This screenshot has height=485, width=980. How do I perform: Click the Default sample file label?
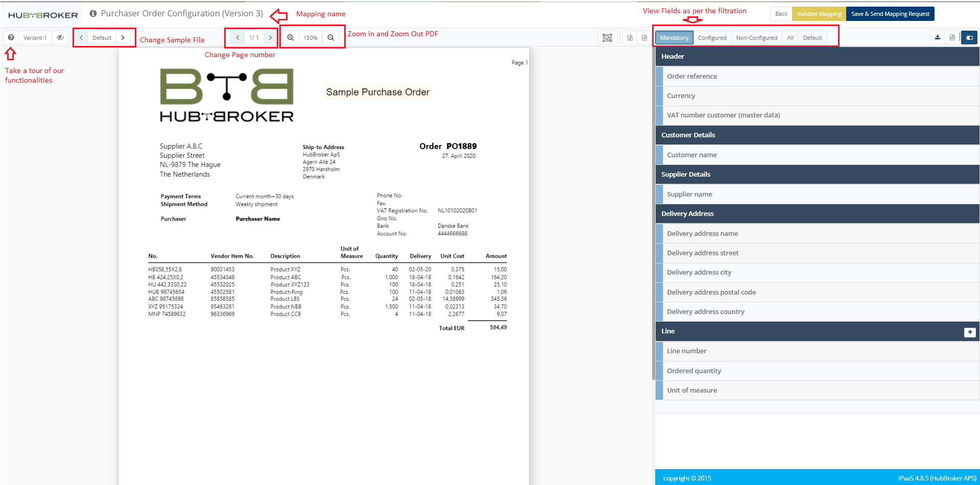point(102,38)
